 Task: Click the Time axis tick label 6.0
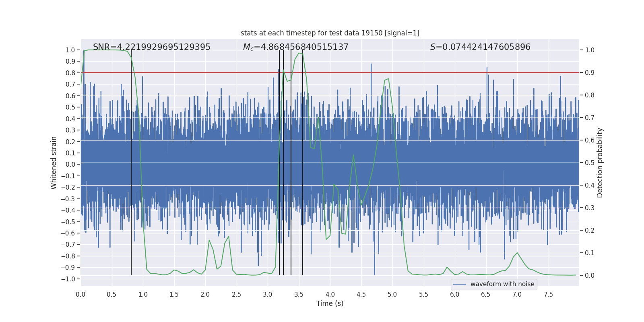pos(455,295)
